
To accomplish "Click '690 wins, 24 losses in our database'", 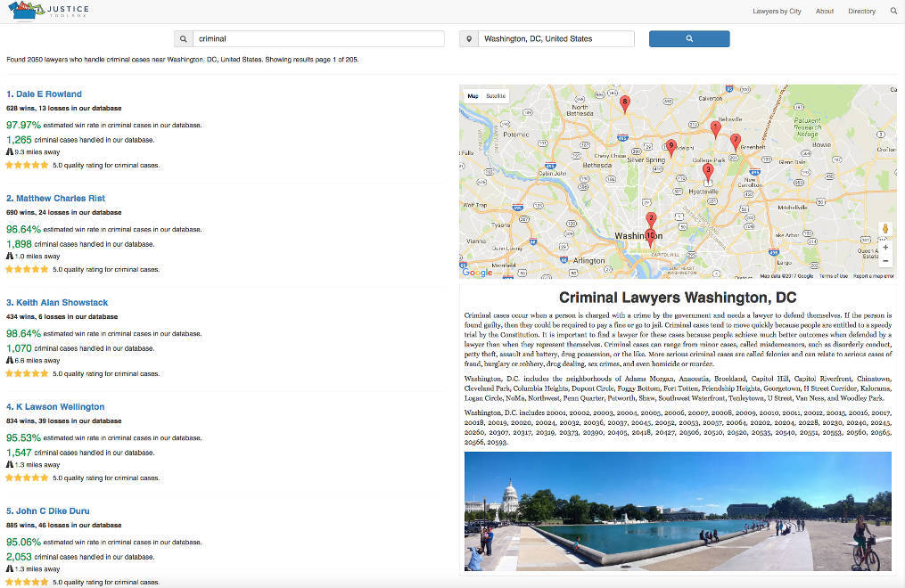I will [x=64, y=213].
